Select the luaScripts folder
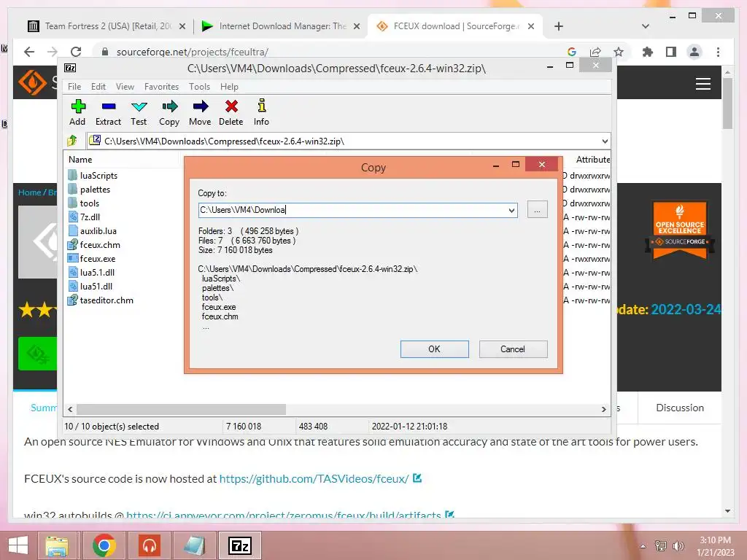747x560 pixels. (x=98, y=176)
